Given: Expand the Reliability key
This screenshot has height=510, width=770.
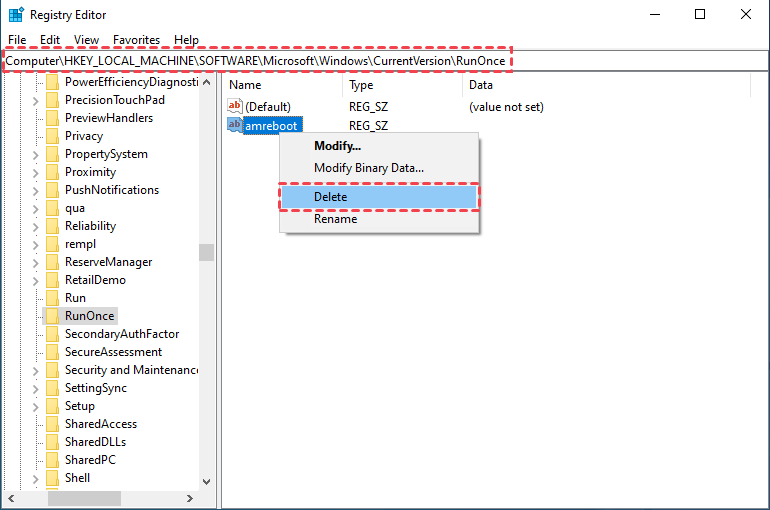Looking at the screenshot, I should pyautogui.click(x=35, y=227).
